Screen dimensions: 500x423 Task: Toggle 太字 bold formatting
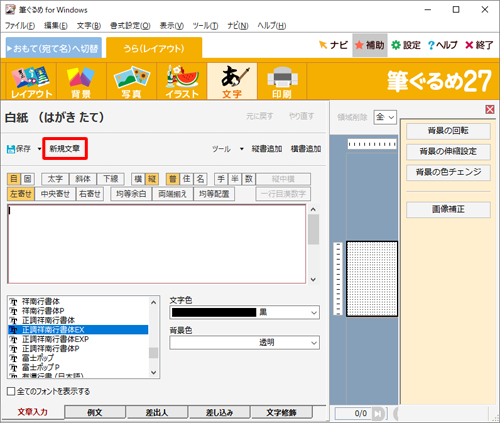click(x=55, y=179)
